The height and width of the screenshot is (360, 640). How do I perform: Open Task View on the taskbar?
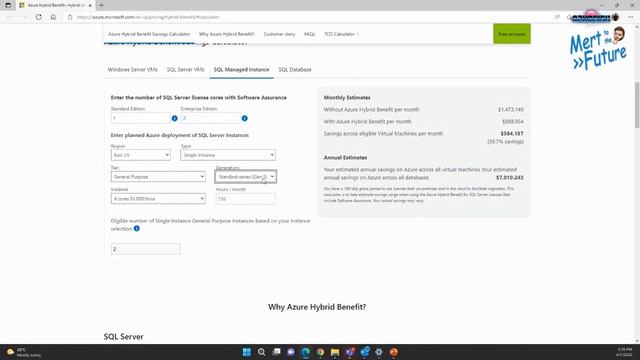click(276, 352)
